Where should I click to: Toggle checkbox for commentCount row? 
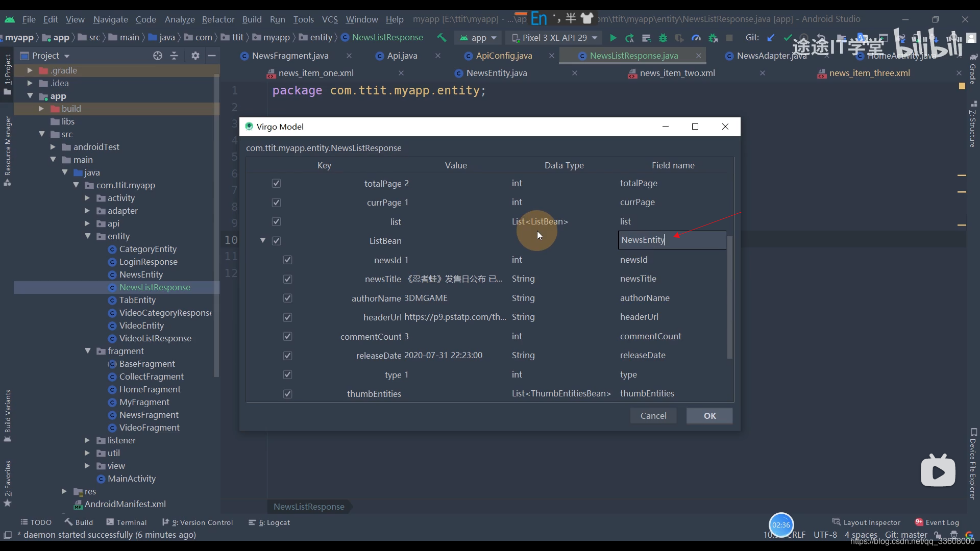point(288,336)
